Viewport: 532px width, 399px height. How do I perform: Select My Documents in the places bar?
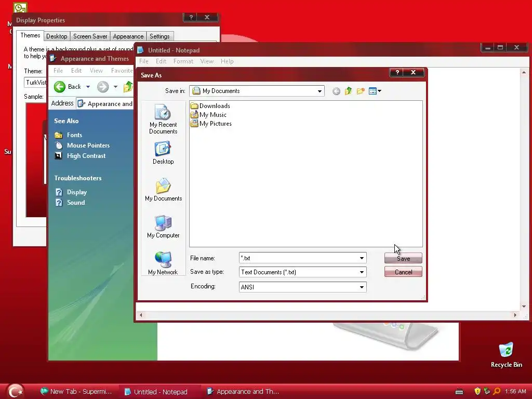[x=163, y=190]
